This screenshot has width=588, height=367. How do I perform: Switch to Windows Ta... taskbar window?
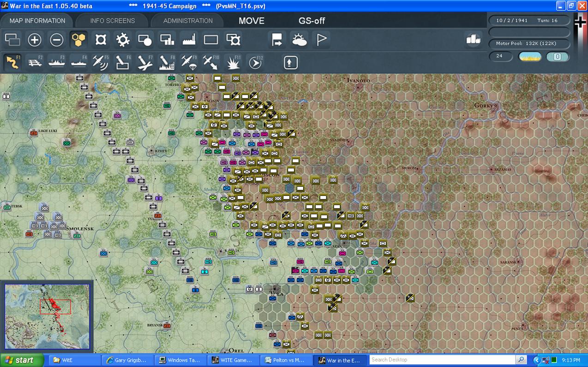180,360
